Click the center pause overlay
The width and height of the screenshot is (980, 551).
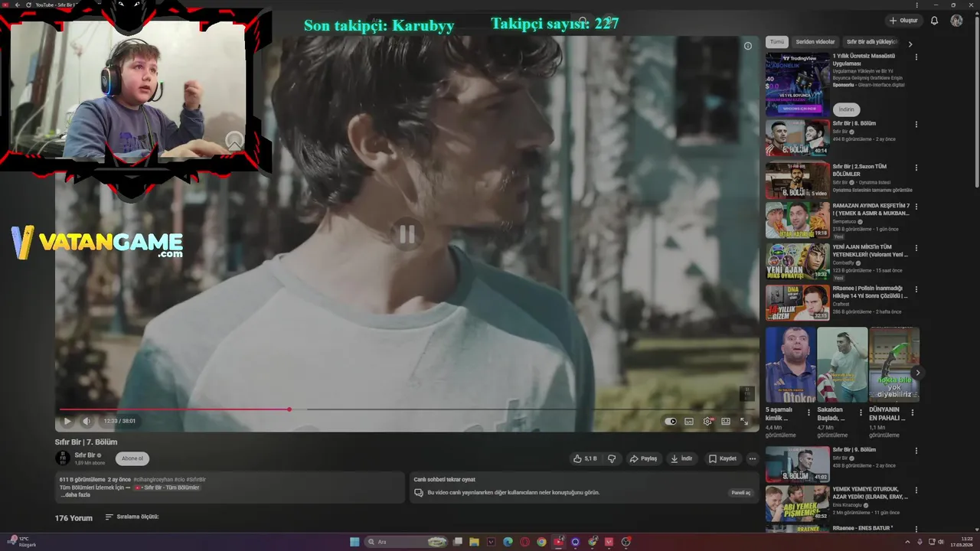coord(407,234)
